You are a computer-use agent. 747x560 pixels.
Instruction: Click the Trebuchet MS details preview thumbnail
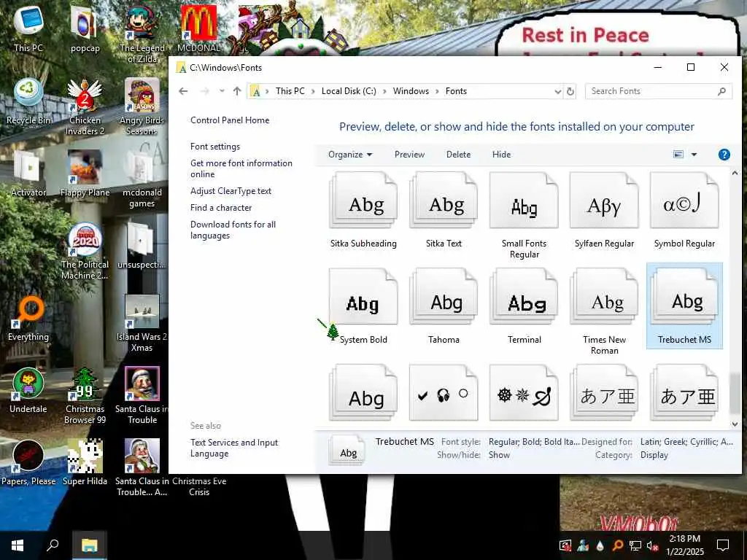(x=348, y=451)
